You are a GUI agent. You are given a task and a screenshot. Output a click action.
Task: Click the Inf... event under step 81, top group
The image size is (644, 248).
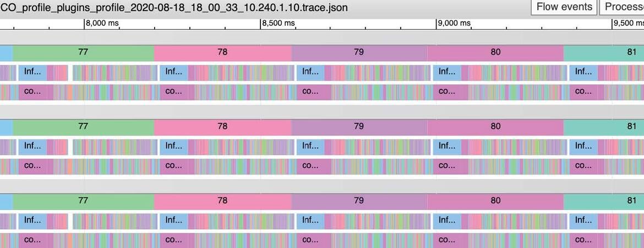[x=583, y=72]
